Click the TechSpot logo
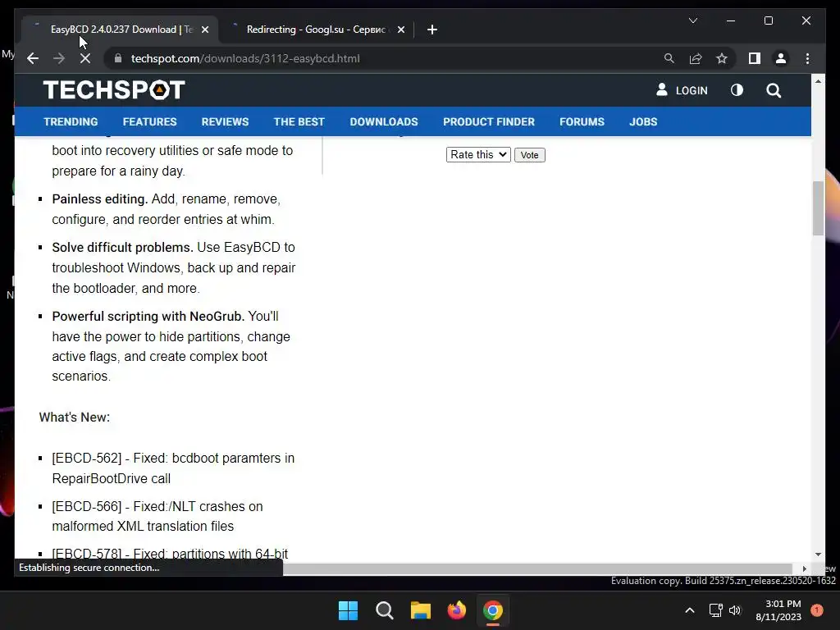 coord(114,90)
